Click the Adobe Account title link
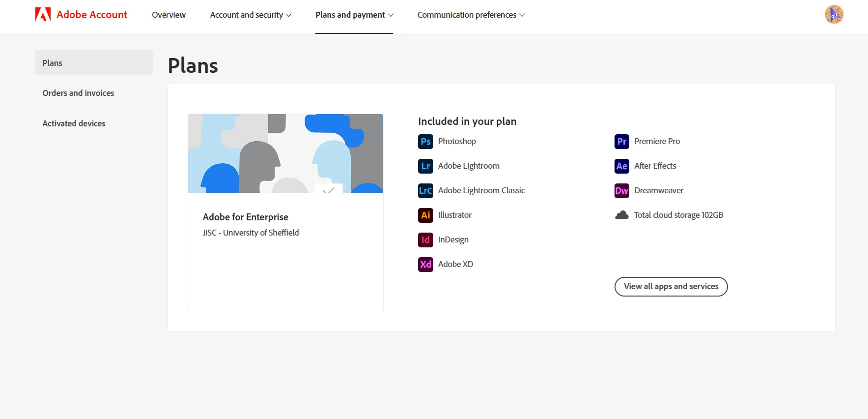Viewport: 868px width, 419px height. pos(92,15)
